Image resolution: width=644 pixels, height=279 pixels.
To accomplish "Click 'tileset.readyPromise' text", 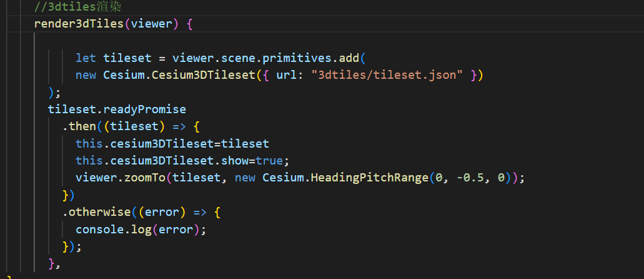I will (117, 109).
